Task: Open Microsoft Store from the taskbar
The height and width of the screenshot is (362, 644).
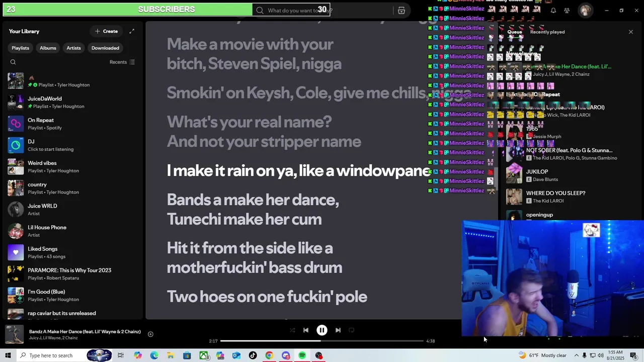Action: tap(187, 355)
